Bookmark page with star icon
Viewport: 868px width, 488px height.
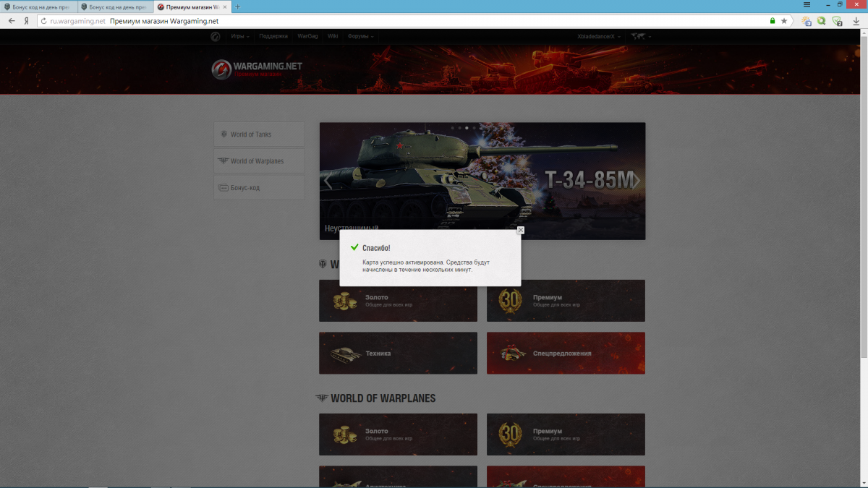pos(784,21)
